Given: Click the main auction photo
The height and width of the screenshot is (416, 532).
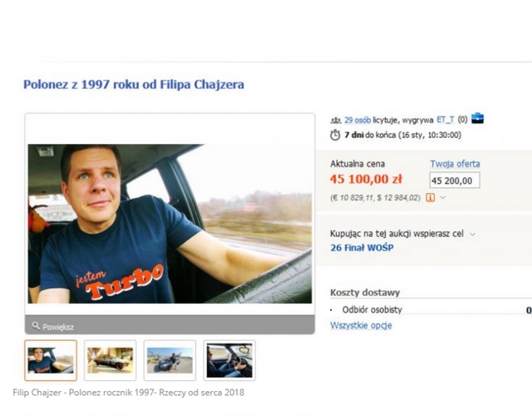Looking at the screenshot, I should 170,224.
